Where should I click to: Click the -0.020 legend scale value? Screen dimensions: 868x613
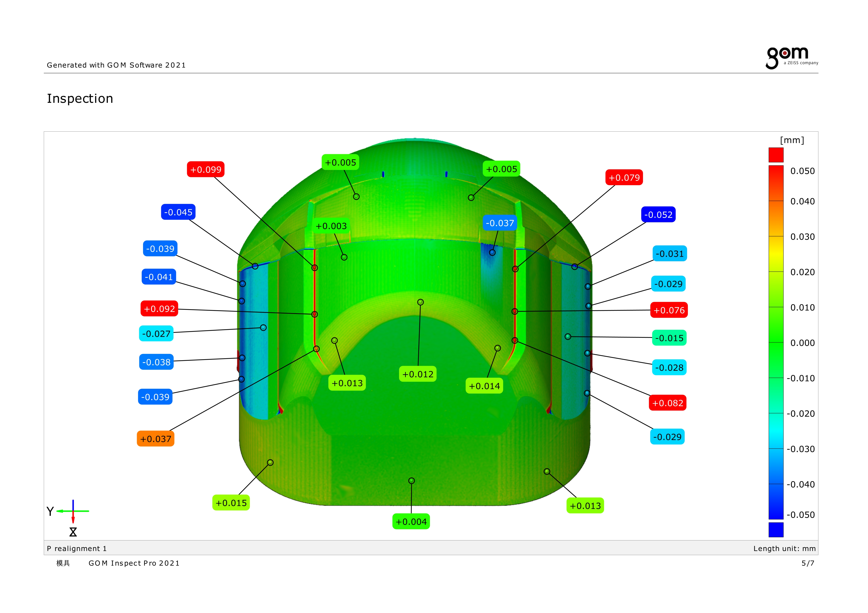[801, 414]
